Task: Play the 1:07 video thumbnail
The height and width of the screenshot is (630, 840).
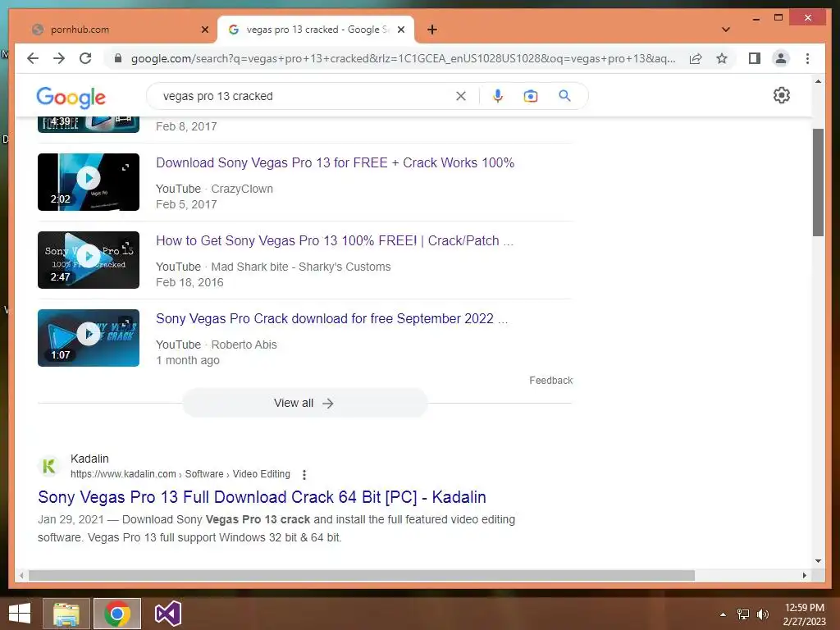Action: (89, 338)
